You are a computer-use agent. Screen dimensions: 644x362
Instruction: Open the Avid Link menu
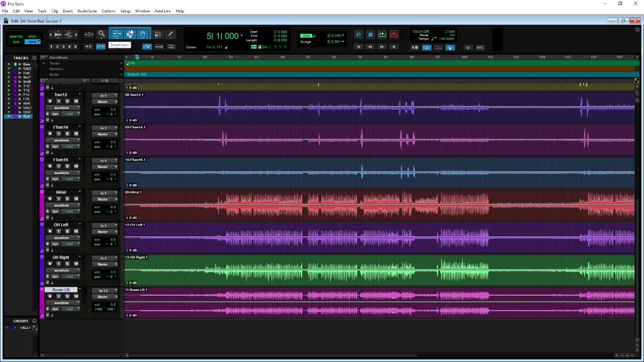click(162, 11)
